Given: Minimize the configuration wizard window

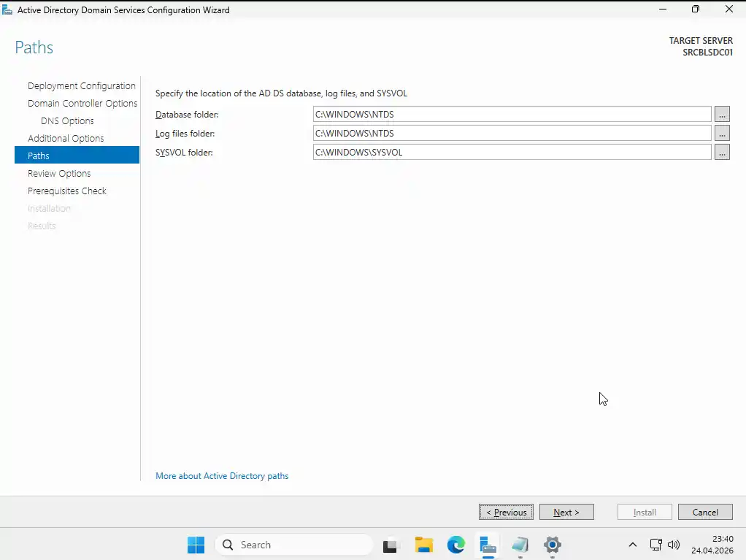Looking at the screenshot, I should (663, 9).
